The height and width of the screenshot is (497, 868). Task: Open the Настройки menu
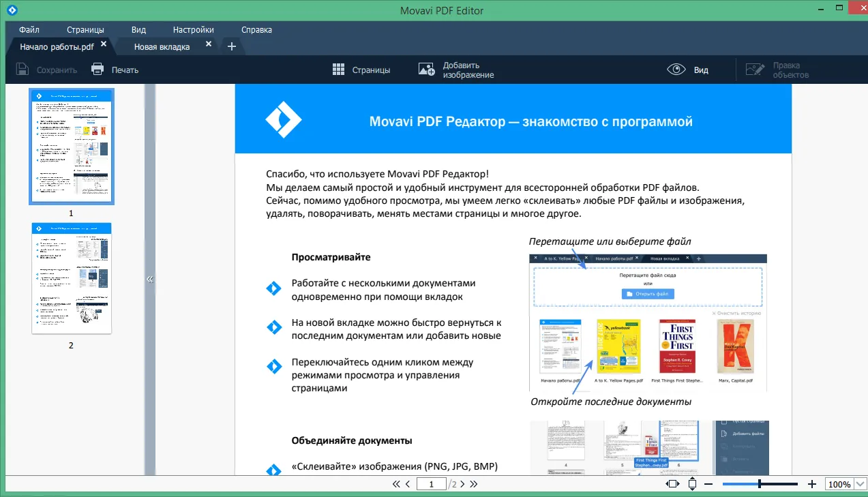coord(193,30)
